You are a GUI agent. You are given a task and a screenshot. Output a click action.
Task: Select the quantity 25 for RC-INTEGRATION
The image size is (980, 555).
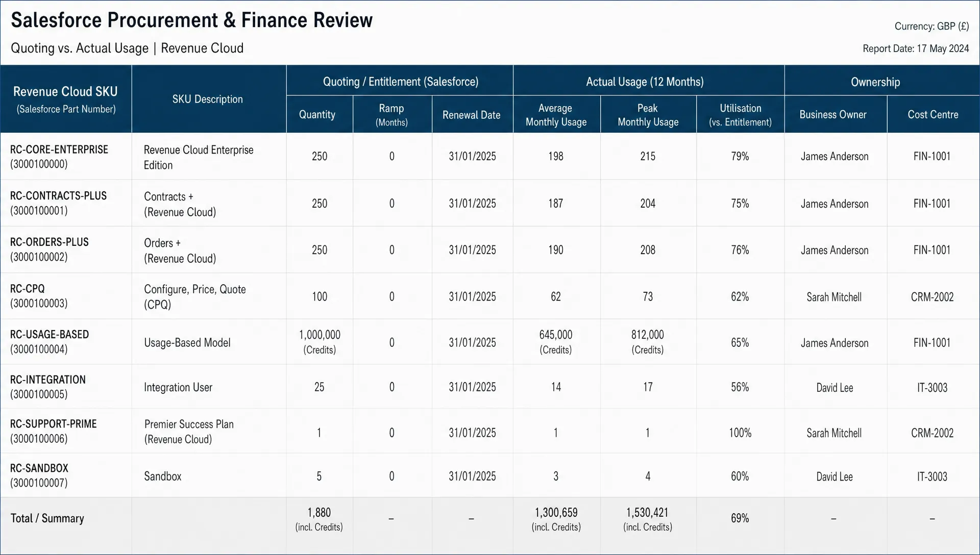click(x=319, y=387)
